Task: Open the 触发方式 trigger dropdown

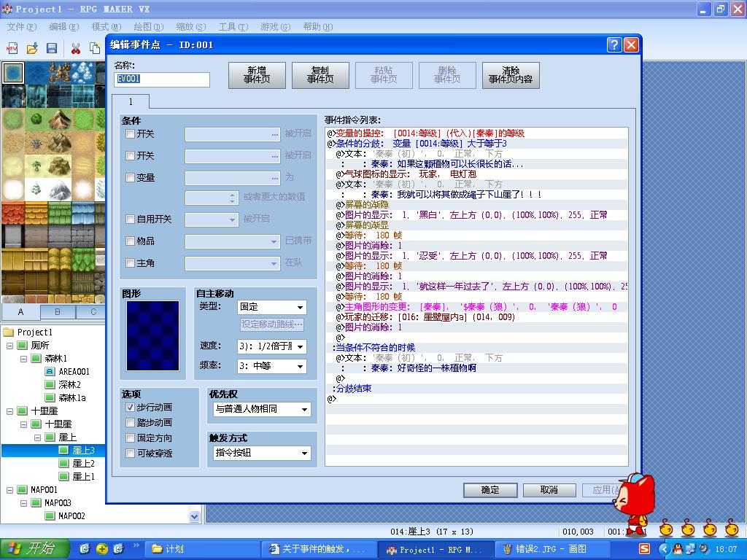Action: pos(262,453)
